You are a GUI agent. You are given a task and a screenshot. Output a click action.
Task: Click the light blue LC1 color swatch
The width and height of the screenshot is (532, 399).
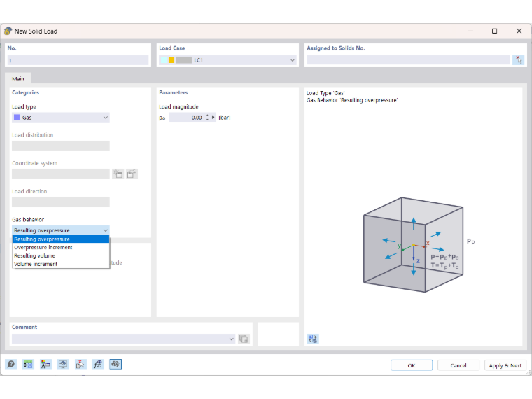point(164,60)
